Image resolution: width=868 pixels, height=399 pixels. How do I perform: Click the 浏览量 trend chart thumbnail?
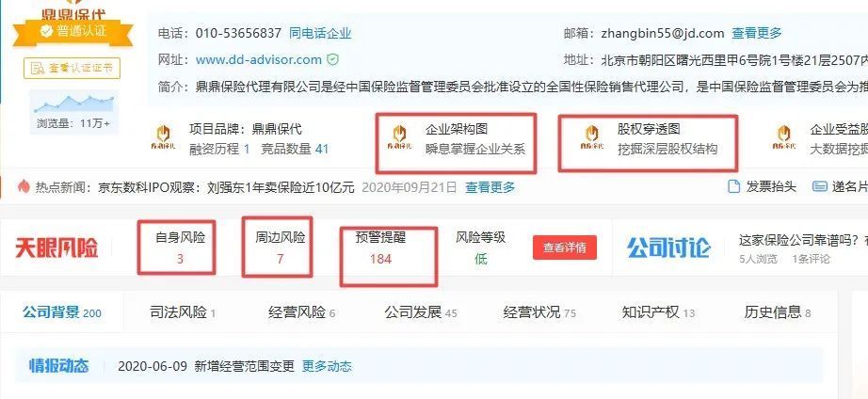click(x=73, y=104)
